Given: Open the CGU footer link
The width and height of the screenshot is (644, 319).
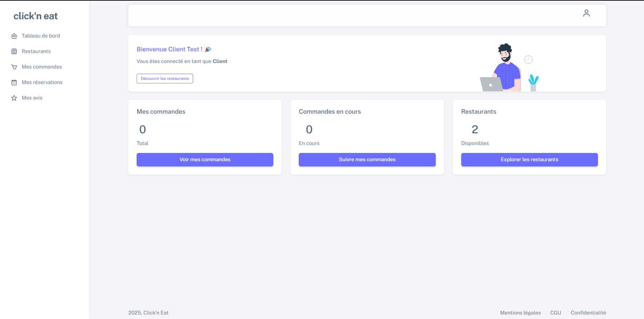Looking at the screenshot, I should coord(556,313).
